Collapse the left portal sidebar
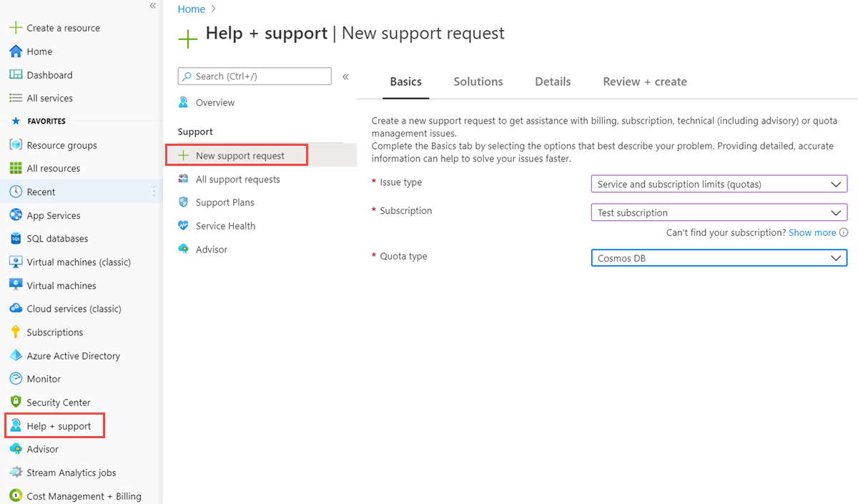Screen dimensions: 858x504 (x=152, y=6)
